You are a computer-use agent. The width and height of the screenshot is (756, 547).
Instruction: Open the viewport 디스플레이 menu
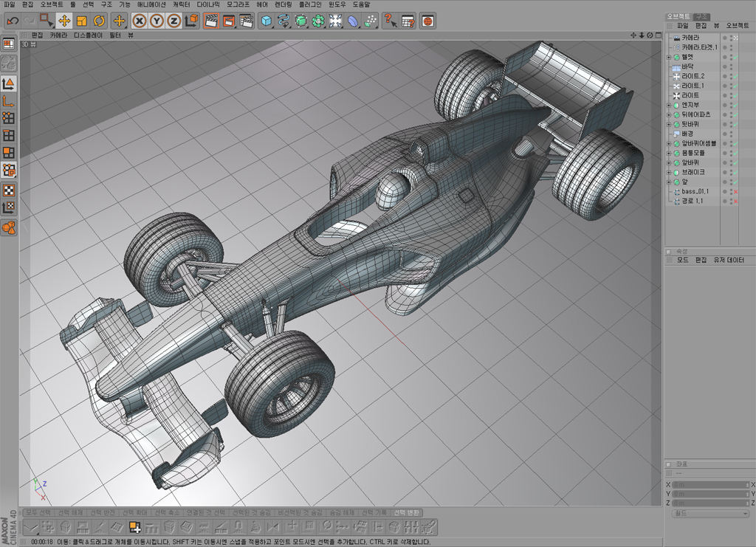(88, 35)
